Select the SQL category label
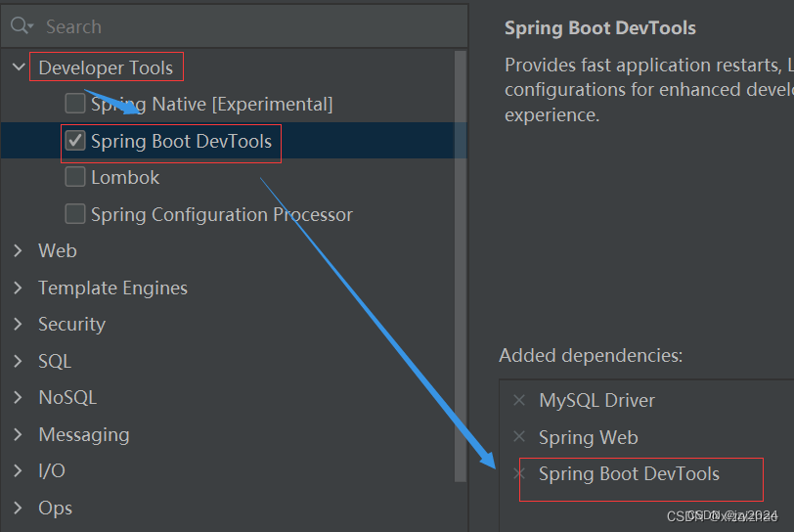 (55, 361)
